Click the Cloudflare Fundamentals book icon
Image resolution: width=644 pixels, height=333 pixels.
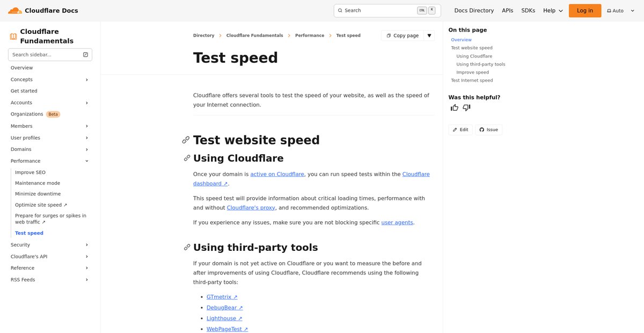click(13, 37)
